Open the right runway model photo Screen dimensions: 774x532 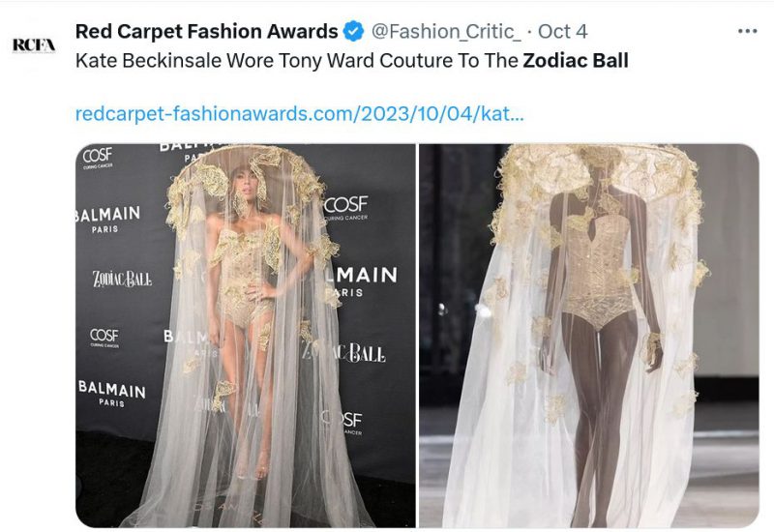click(588, 336)
